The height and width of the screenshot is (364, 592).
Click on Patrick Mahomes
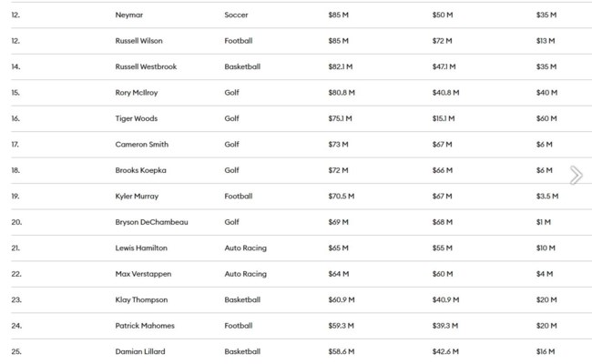pyautogui.click(x=144, y=326)
